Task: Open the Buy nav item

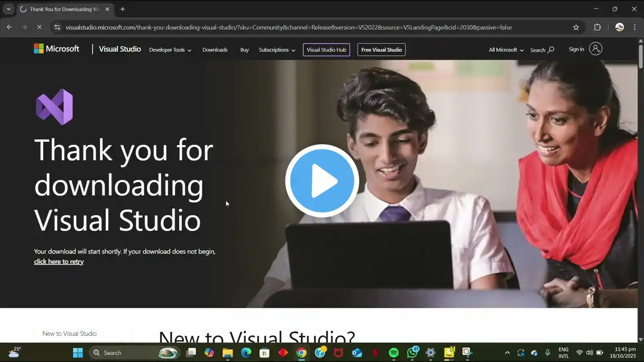Action: pos(245,50)
